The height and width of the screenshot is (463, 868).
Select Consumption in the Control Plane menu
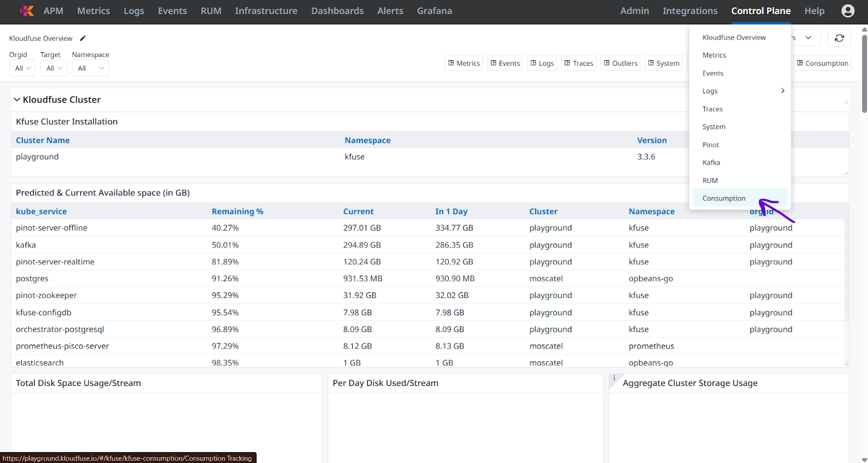pyautogui.click(x=740, y=199)
